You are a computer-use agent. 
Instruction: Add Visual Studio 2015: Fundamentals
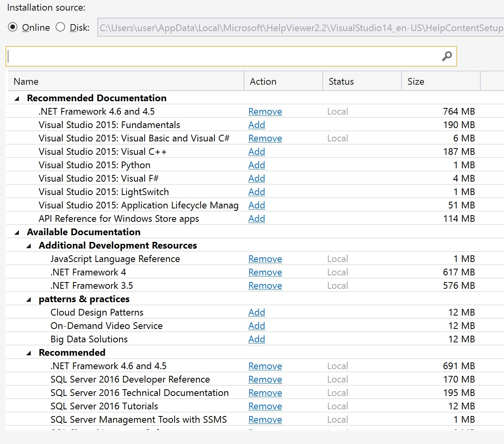pyautogui.click(x=257, y=125)
